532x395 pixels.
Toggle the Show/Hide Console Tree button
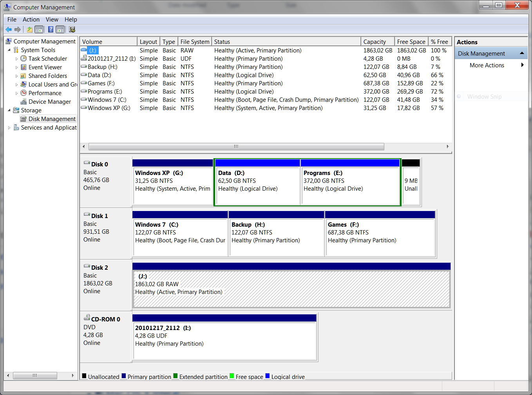pos(39,29)
